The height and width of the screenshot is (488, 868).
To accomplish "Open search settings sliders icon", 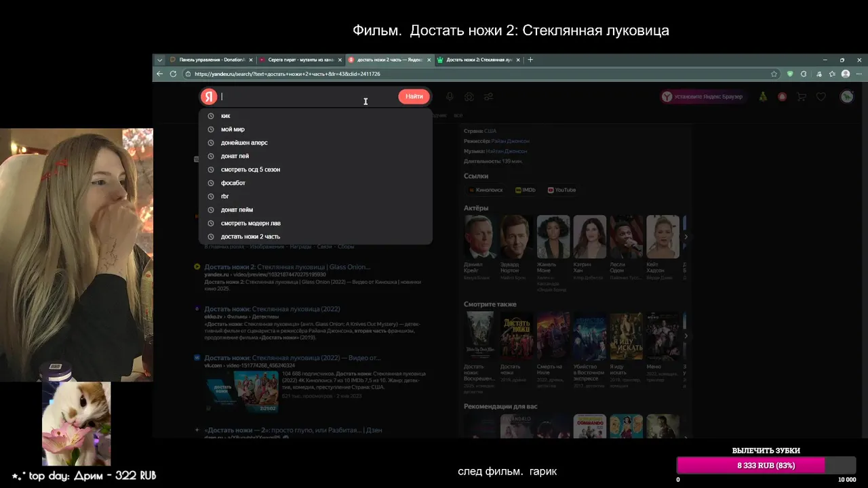I will 488,97.
